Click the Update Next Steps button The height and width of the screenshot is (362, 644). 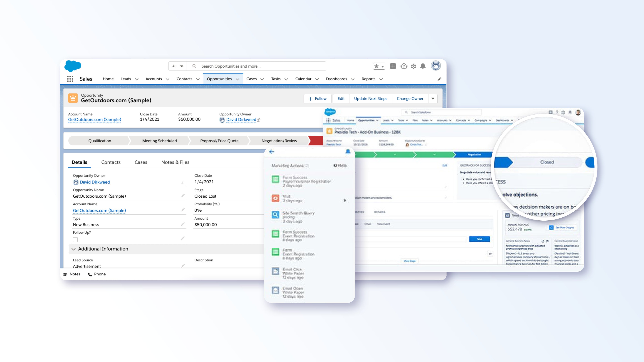tap(370, 99)
